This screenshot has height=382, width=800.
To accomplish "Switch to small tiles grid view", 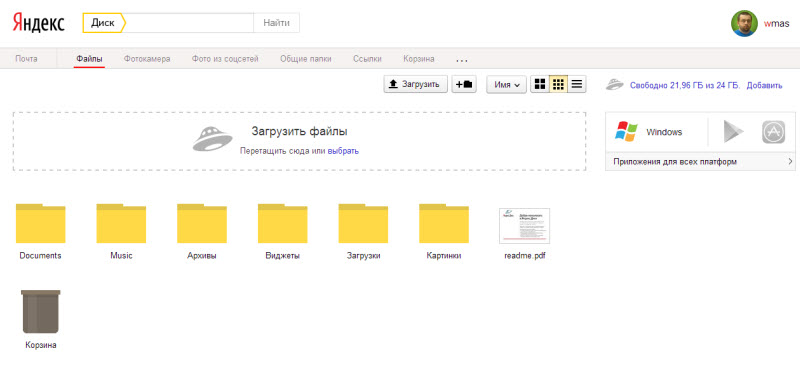I will click(558, 84).
